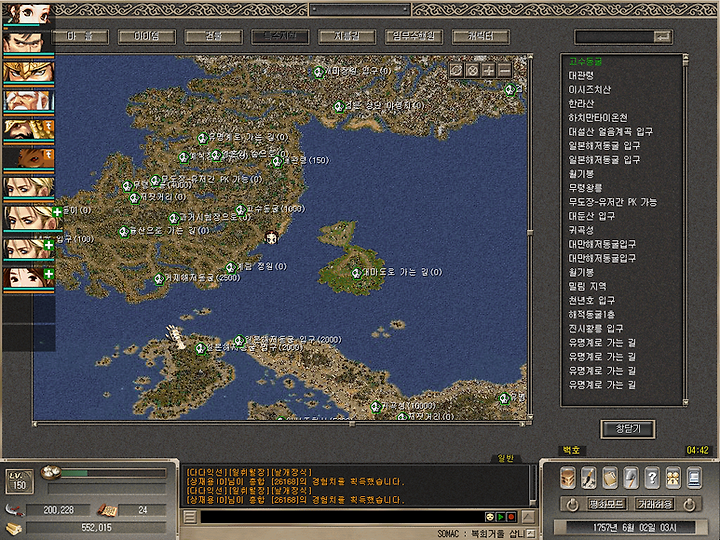The height and width of the screenshot is (540, 720).
Task: Select 대관령 in the location list
Action: click(581, 75)
